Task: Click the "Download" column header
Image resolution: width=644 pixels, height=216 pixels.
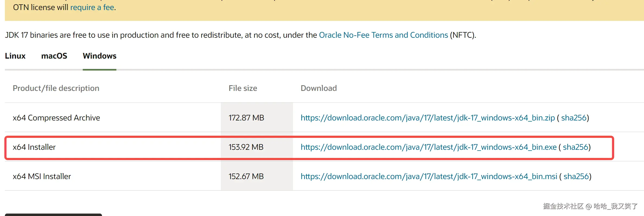Action: tap(319, 88)
